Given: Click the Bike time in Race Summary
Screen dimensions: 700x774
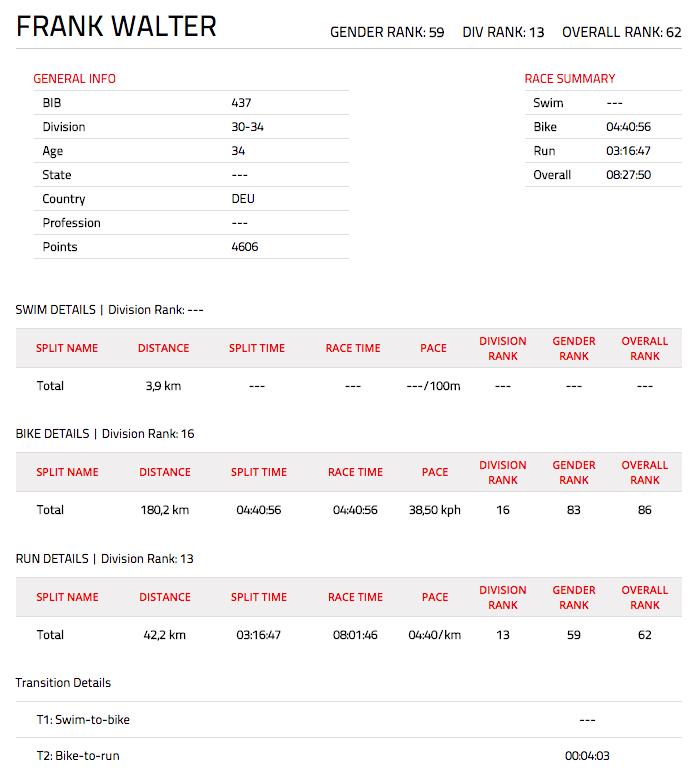Looking at the screenshot, I should pos(628,127).
